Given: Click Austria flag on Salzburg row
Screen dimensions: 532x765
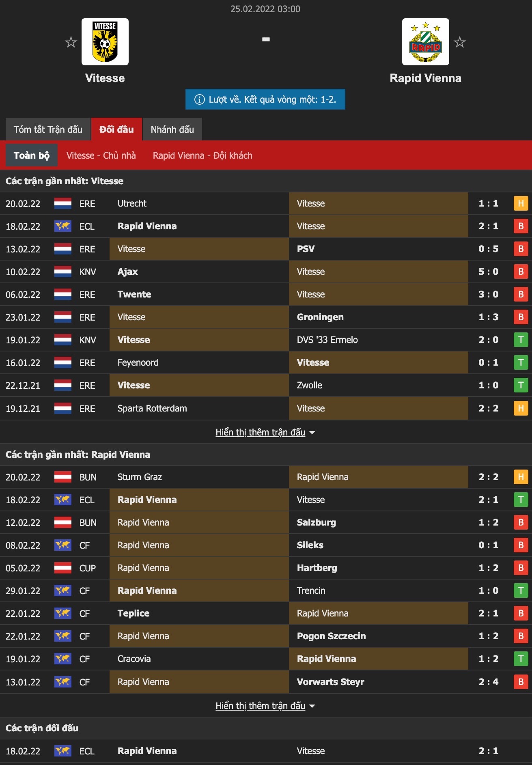Looking at the screenshot, I should pos(63,522).
